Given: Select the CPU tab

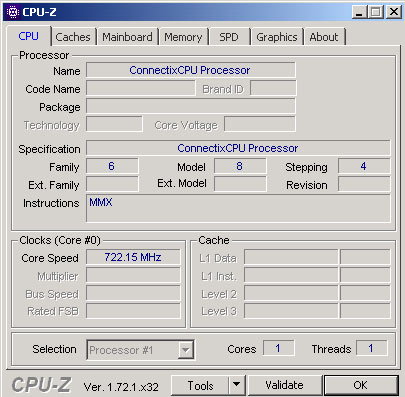Looking at the screenshot, I should (x=29, y=36).
